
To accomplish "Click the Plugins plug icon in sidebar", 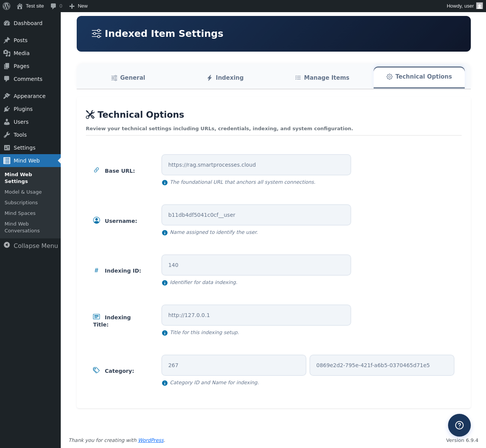I will coord(7,109).
